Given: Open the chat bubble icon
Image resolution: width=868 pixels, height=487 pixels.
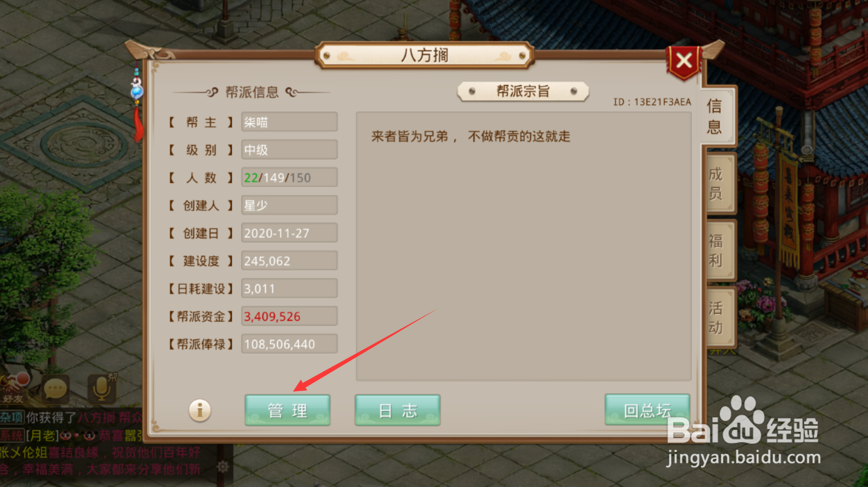Looking at the screenshot, I should click(x=55, y=390).
